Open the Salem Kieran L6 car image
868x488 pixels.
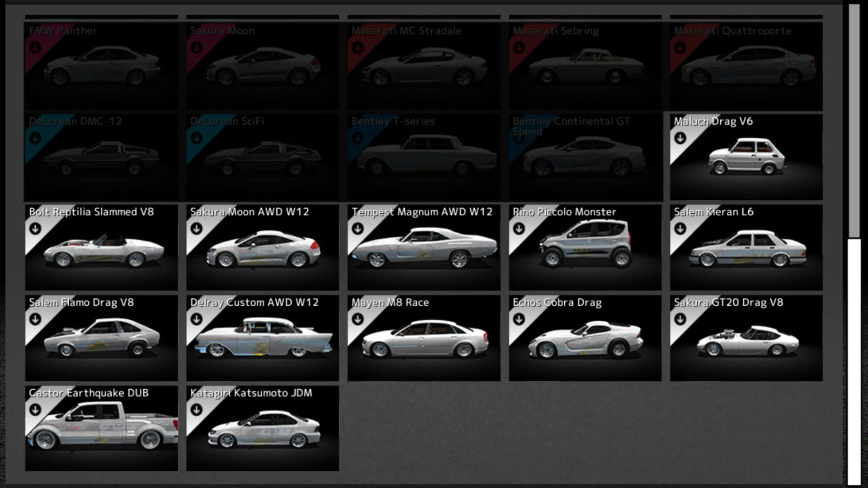tap(747, 249)
